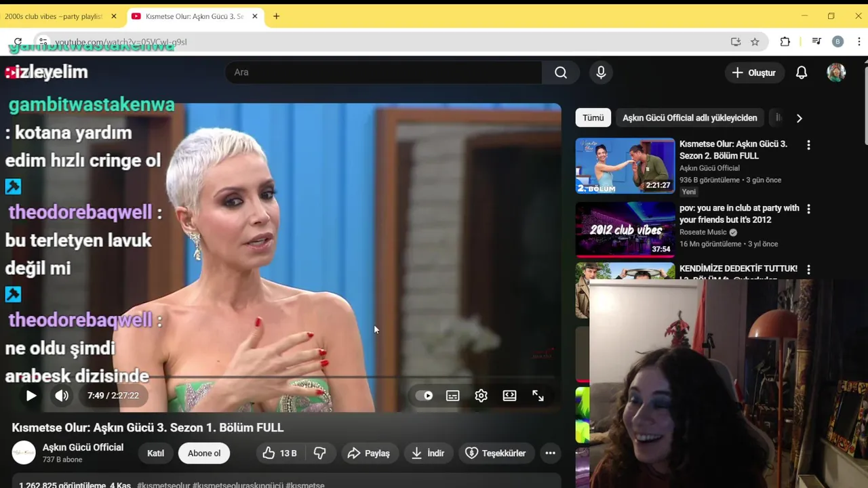Start voice search with the microphone
This screenshot has height=488, width=868.
(601, 73)
